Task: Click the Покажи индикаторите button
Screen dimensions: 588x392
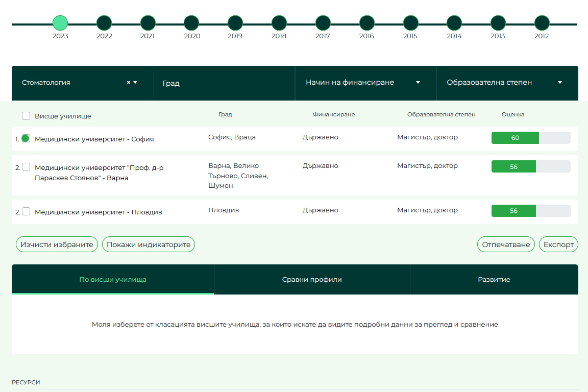Action: tap(149, 244)
